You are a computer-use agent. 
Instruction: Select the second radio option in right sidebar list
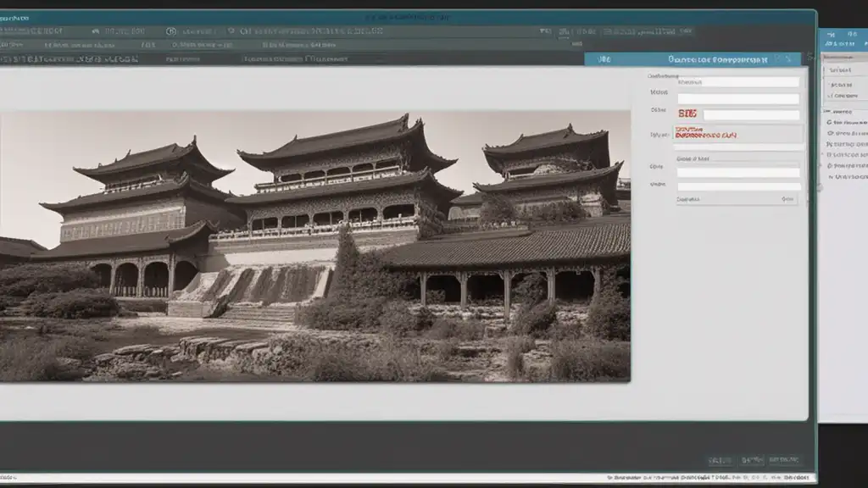coord(829,133)
